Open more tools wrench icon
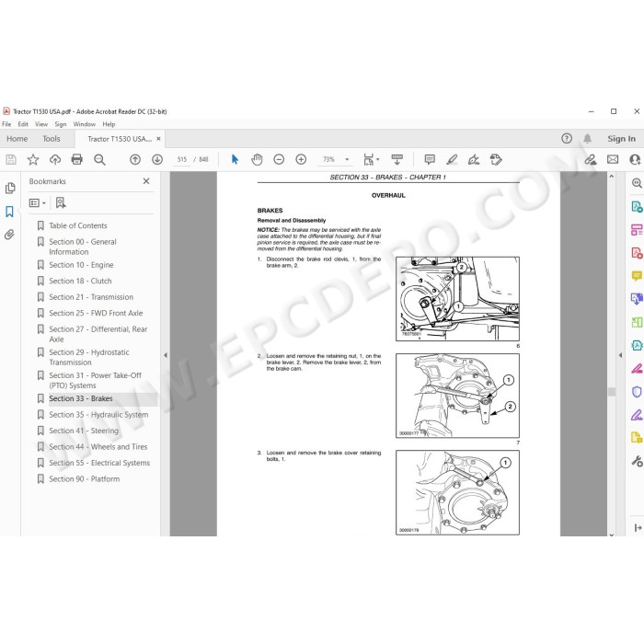The image size is (644, 644). tap(637, 461)
